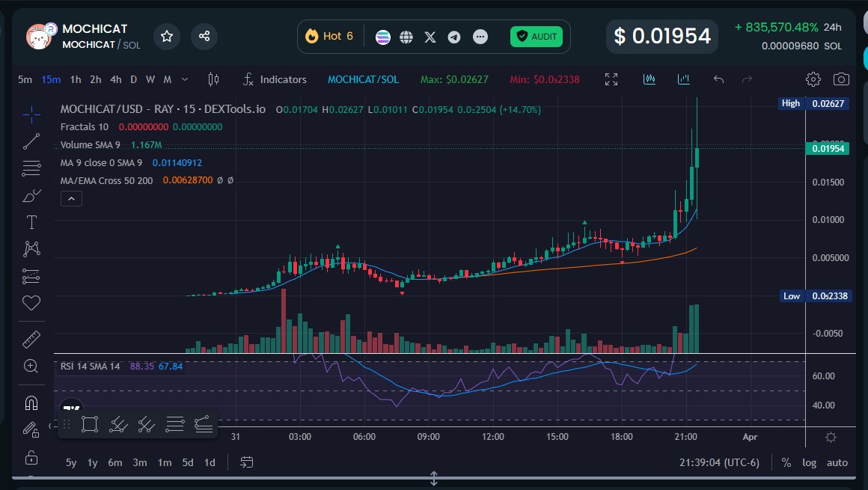The image size is (868, 490).
Task: Enter fullscreen chart mode
Action: [x=611, y=80]
